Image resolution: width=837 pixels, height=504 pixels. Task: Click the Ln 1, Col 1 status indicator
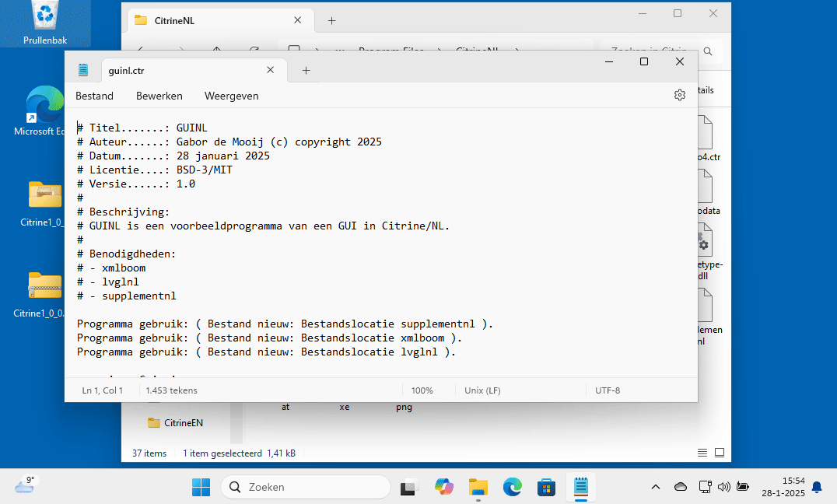(103, 390)
